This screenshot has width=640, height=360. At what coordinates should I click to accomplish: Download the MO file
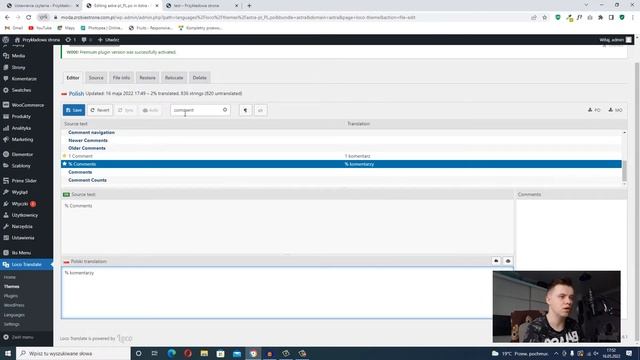click(x=615, y=110)
